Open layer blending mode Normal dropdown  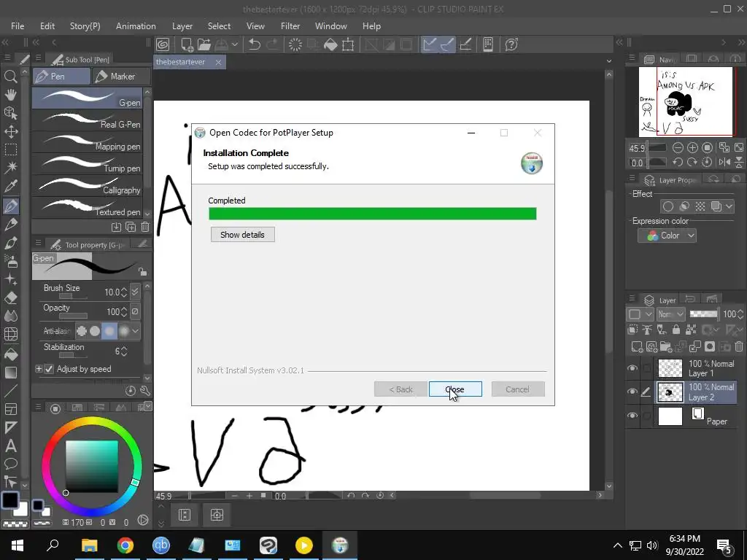[671, 314]
